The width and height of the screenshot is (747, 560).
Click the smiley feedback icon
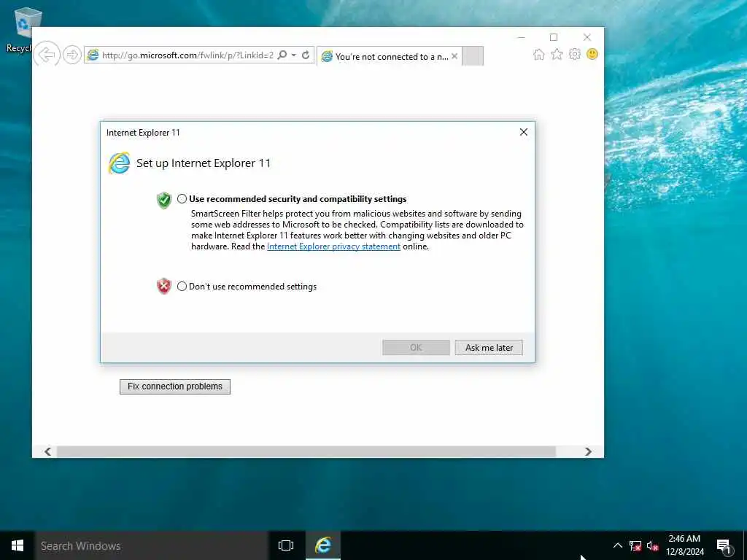(x=592, y=54)
